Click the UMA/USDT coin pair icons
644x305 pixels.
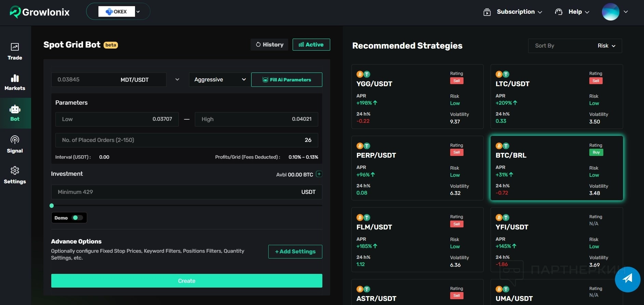pyautogui.click(x=502, y=289)
